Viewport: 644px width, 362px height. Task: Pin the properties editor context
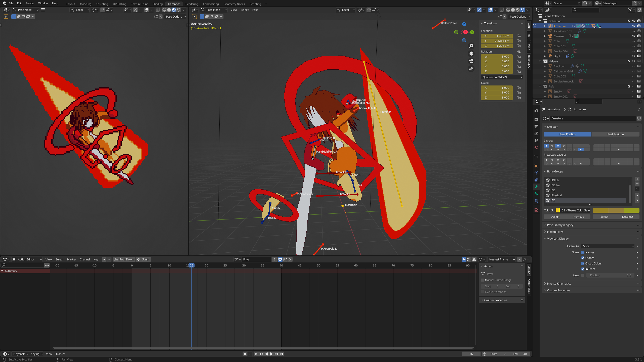coord(639,109)
